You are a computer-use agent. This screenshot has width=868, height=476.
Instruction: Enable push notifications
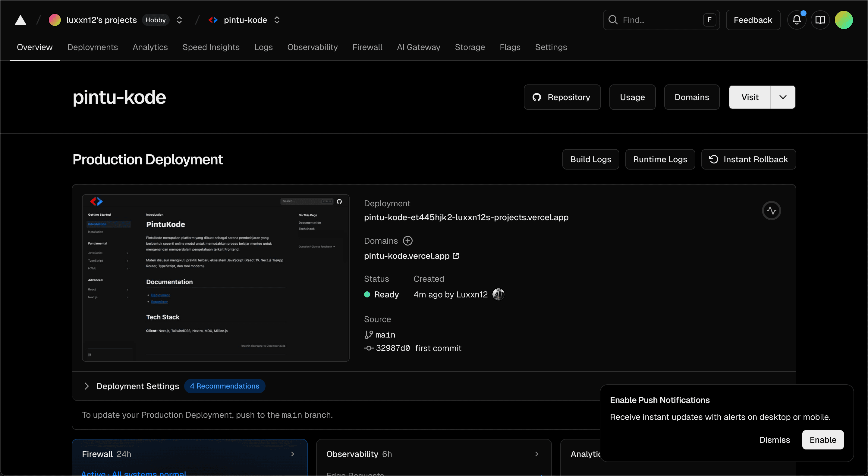pos(823,440)
